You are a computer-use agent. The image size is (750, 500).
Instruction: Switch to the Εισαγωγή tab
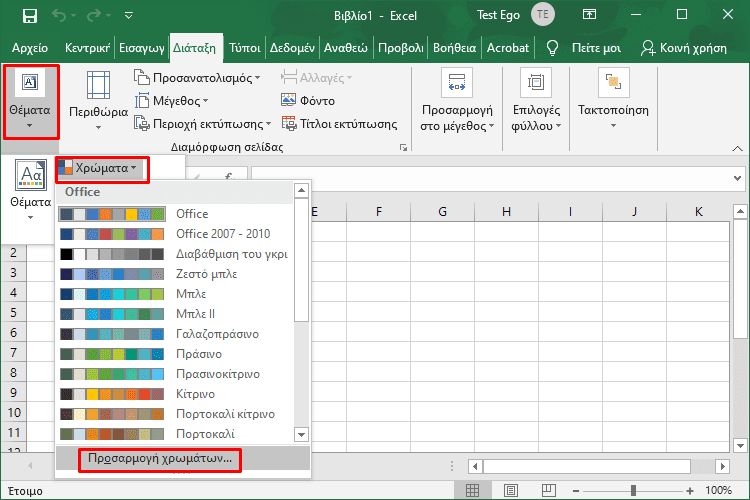(142, 48)
